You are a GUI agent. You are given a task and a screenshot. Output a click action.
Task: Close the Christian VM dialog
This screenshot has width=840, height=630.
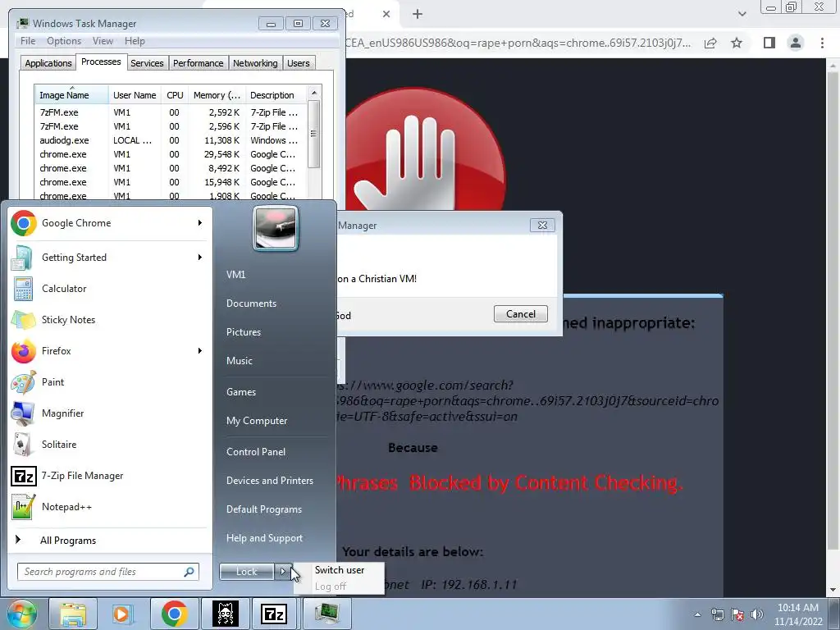click(542, 226)
